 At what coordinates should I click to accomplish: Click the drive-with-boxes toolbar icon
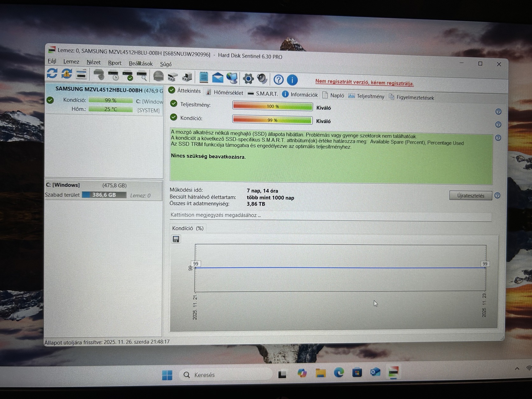click(172, 77)
